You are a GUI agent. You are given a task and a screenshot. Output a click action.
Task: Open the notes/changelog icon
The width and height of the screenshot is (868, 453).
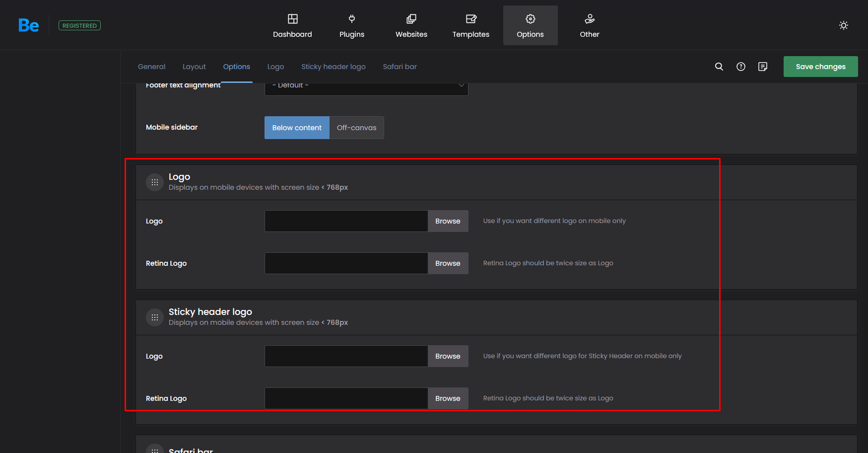763,67
